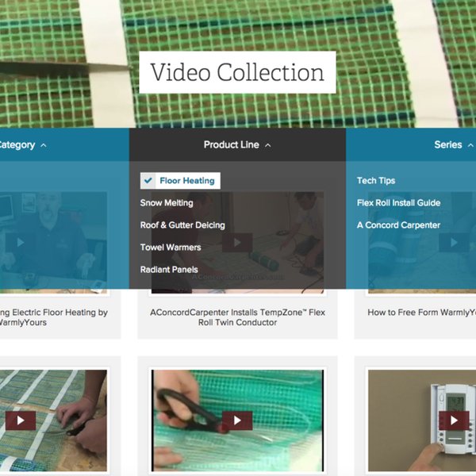Uncheck the Floor Heating filter
This screenshot has width=476, height=476.
(180, 181)
